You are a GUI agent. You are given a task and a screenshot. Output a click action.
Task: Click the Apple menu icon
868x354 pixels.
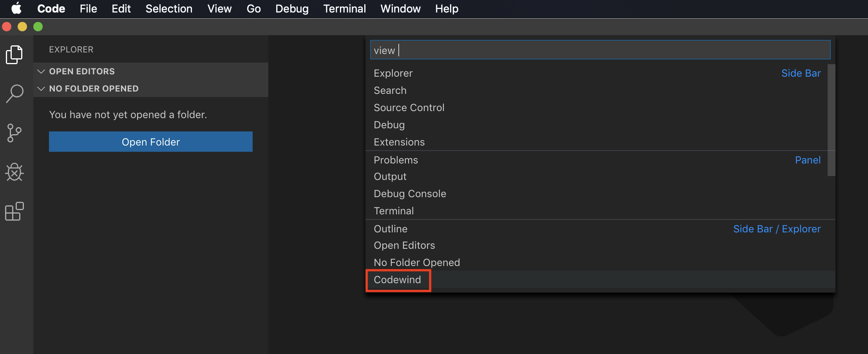click(x=16, y=8)
